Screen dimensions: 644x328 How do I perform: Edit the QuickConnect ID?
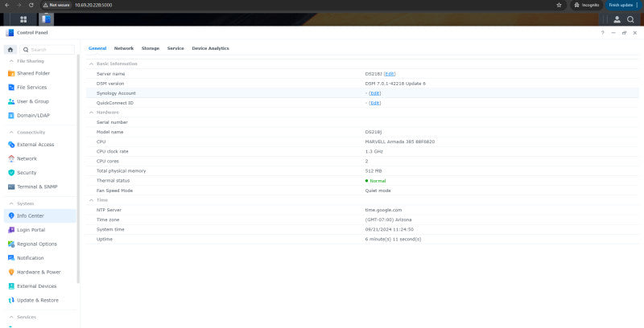click(x=374, y=103)
